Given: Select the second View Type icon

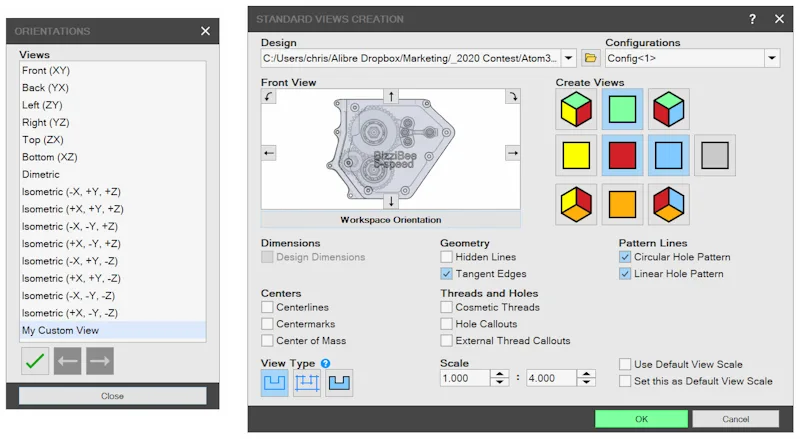Looking at the screenshot, I should tap(307, 383).
